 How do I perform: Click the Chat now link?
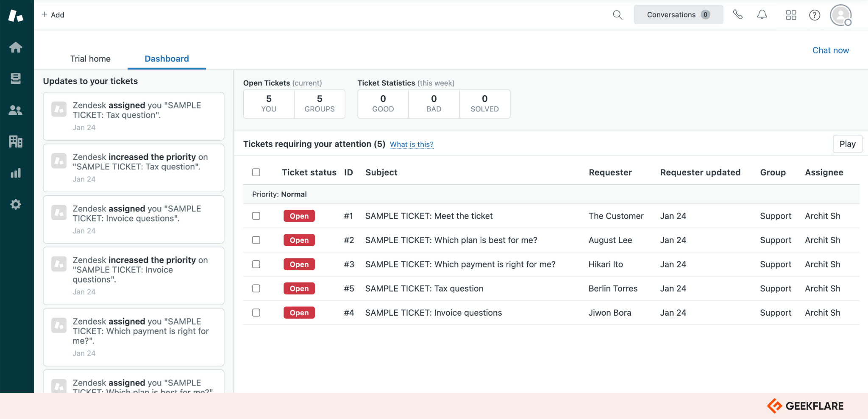[x=830, y=50]
